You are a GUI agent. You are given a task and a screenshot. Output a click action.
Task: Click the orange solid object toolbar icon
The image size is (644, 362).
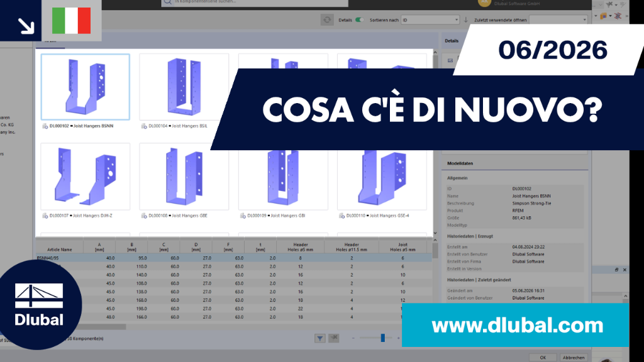tap(603, 16)
